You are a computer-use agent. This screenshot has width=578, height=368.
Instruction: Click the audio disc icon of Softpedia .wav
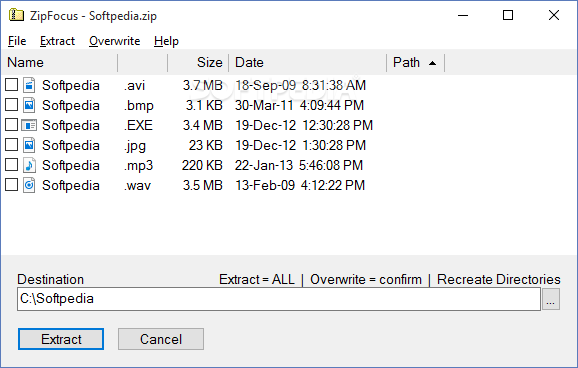pos(29,185)
